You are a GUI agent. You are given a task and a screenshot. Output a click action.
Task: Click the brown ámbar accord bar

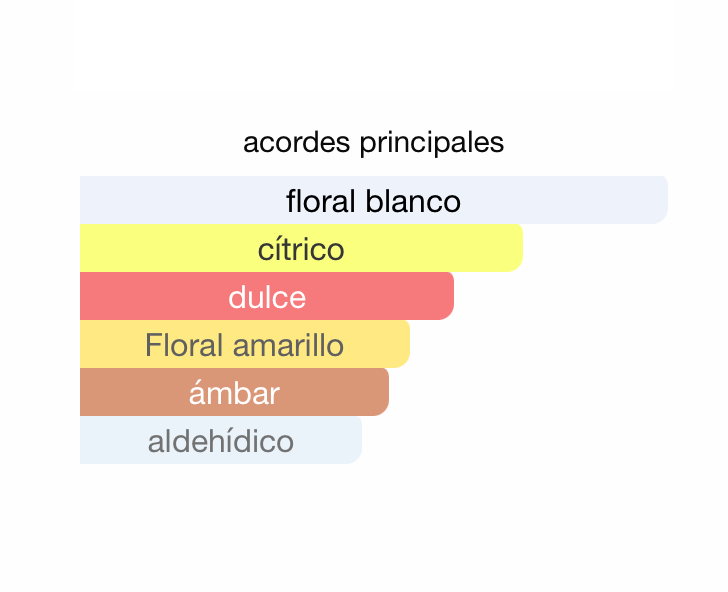click(x=234, y=392)
